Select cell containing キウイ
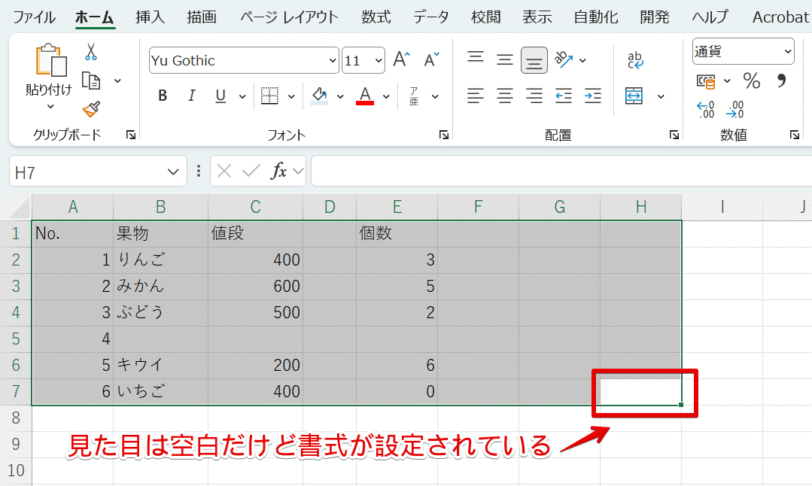The image size is (812, 486). [x=161, y=365]
